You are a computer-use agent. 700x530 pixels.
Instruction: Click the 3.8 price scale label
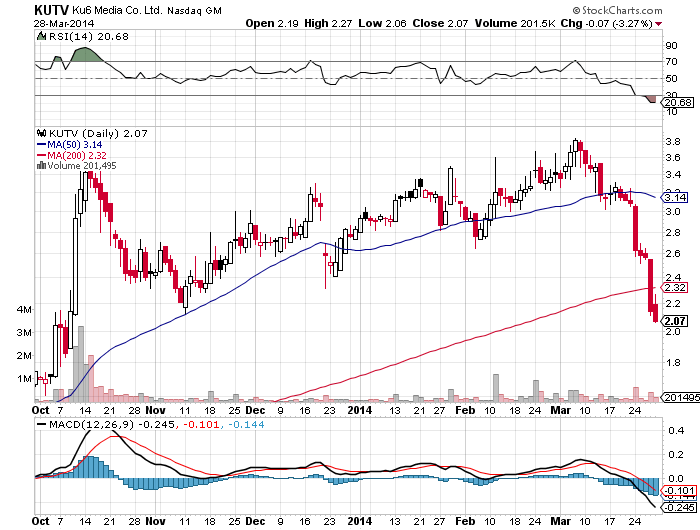673,142
